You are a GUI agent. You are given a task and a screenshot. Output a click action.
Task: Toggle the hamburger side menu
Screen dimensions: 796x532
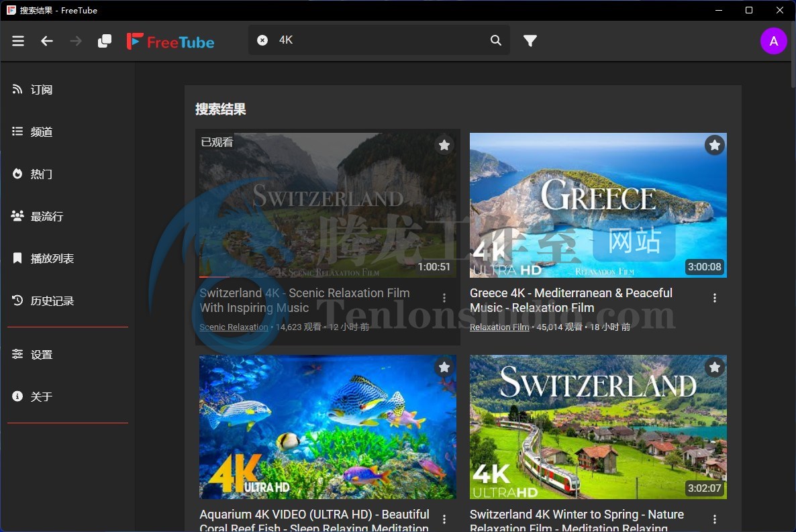tap(18, 41)
